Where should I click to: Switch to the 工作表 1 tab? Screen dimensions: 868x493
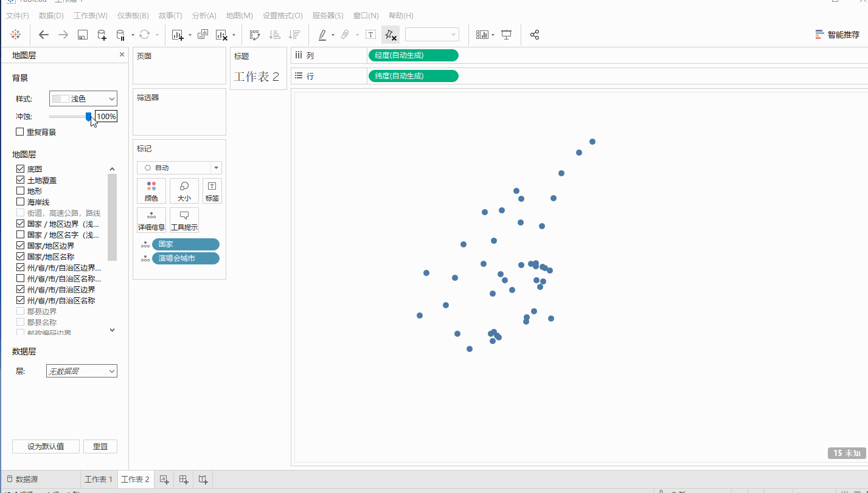99,480
